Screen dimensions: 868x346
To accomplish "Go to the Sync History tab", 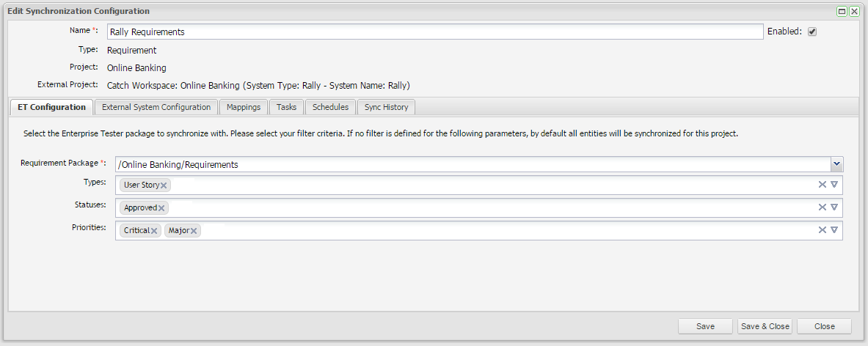I will click(x=386, y=107).
